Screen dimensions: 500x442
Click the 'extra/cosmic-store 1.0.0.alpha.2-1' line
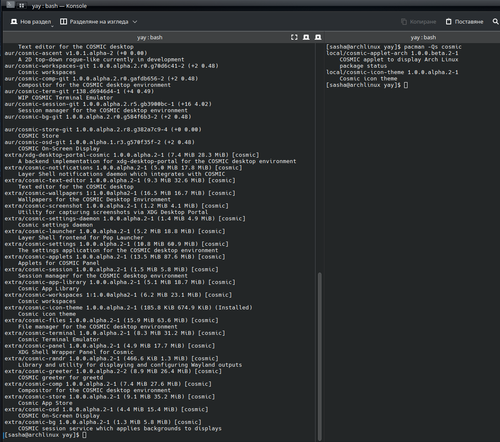click(x=110, y=397)
